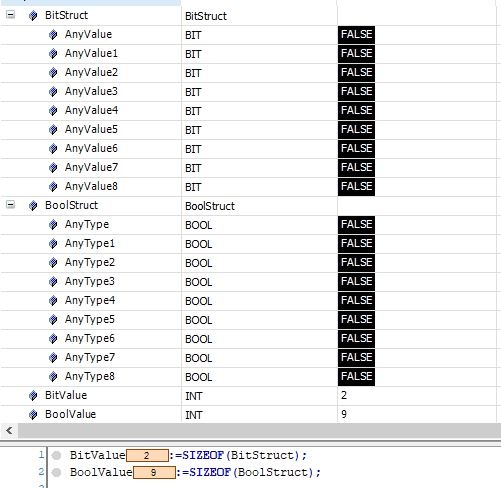501x488 pixels.
Task: Click the AnyValue3 member icon
Action: (x=53, y=91)
